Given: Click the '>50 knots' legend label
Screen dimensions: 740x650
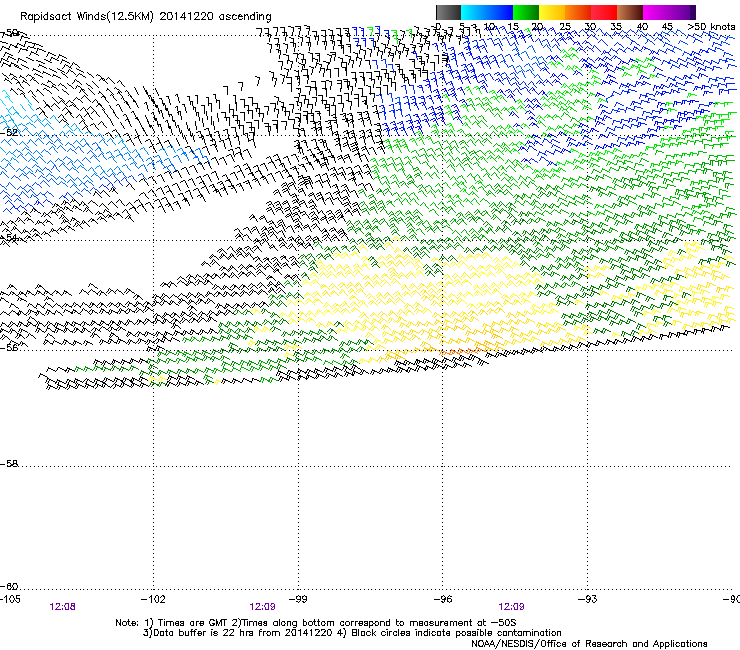Looking at the screenshot, I should point(711,27).
